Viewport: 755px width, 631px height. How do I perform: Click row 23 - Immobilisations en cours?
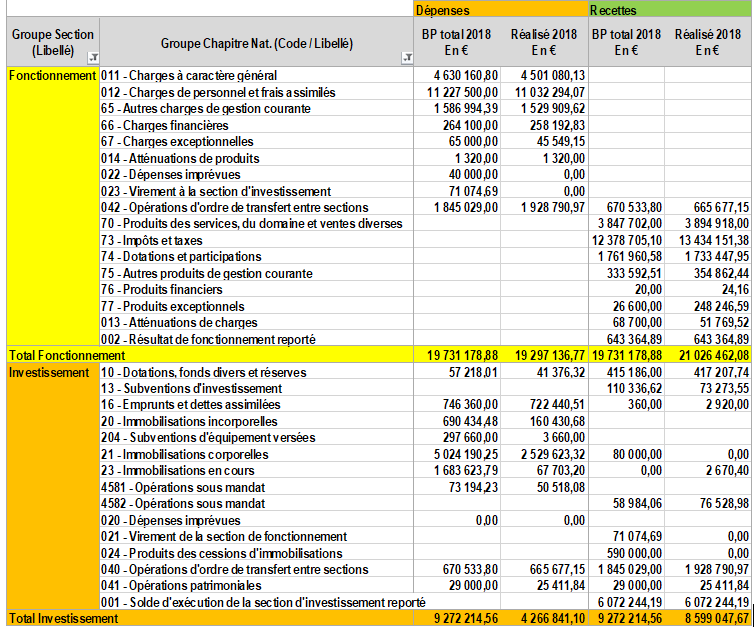[178, 470]
